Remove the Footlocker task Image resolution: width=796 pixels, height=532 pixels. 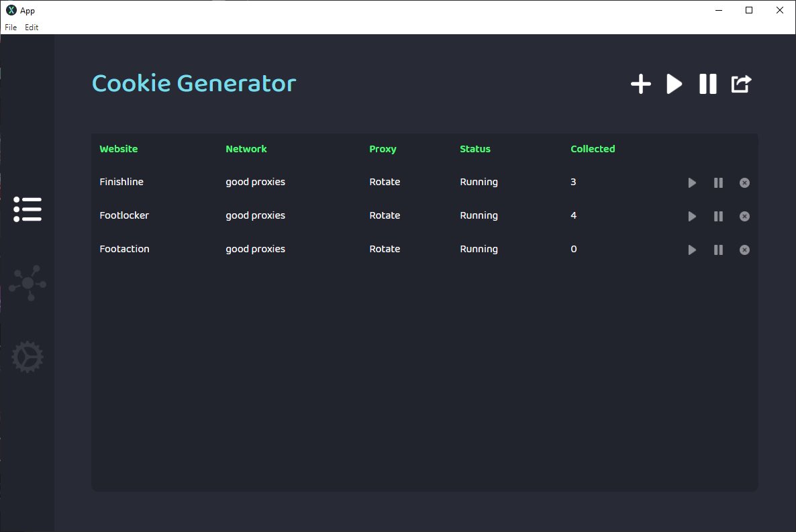click(x=745, y=216)
